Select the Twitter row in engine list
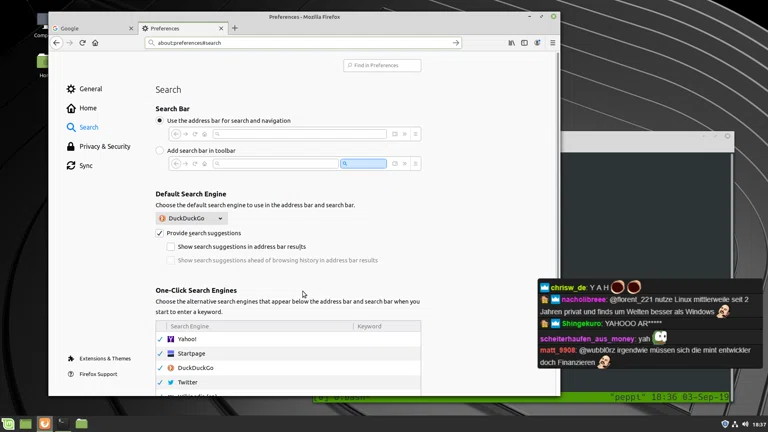 pos(288,383)
